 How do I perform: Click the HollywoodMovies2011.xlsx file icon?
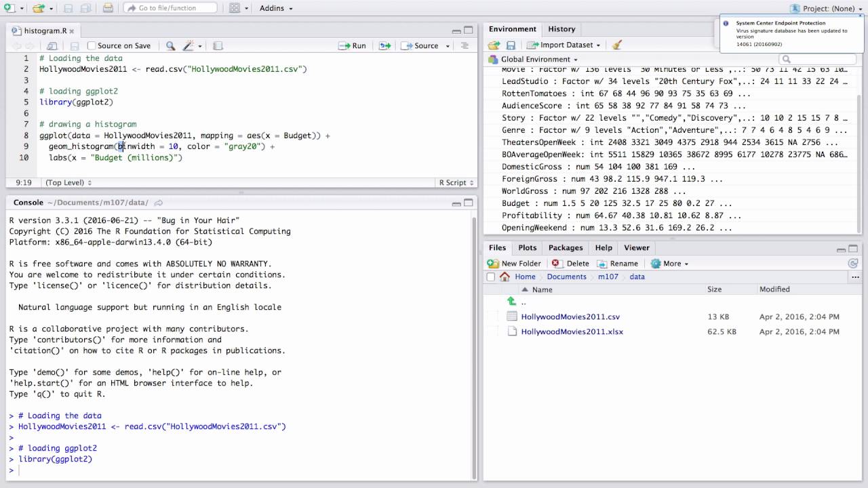point(512,331)
